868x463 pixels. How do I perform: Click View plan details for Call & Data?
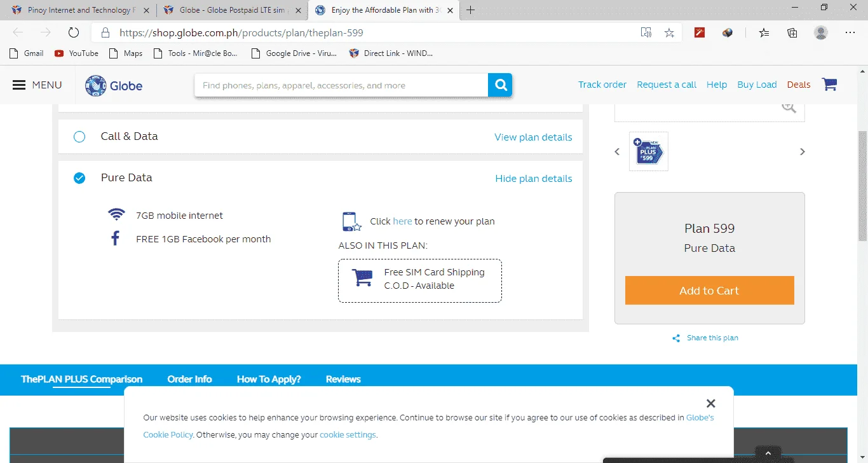click(533, 137)
